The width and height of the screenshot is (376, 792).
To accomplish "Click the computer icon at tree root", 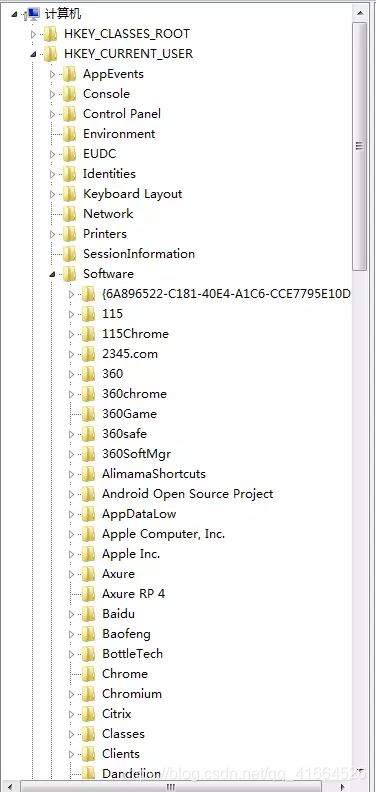I will [x=33, y=14].
